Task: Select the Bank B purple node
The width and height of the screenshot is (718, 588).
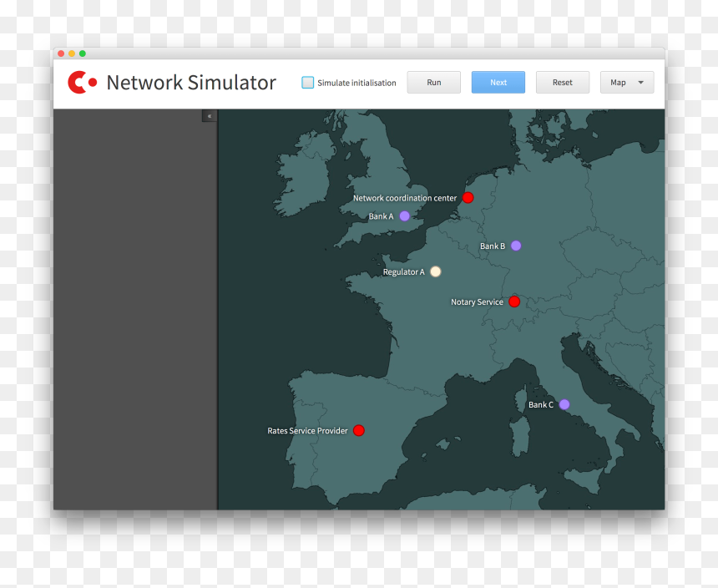Action: 516,246
